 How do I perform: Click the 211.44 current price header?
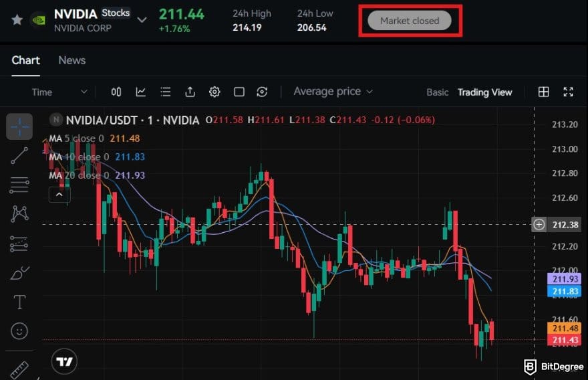pos(182,14)
